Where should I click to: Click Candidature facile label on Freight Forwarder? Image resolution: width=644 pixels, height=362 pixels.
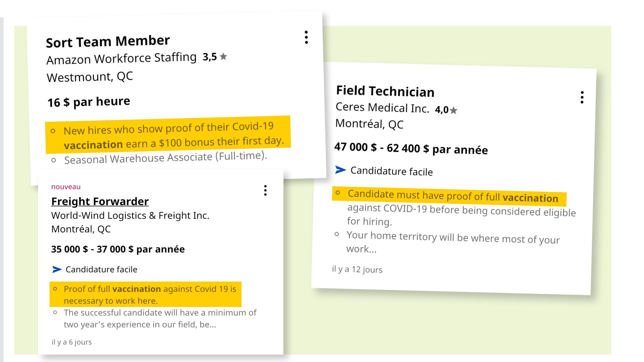pyautogui.click(x=101, y=269)
